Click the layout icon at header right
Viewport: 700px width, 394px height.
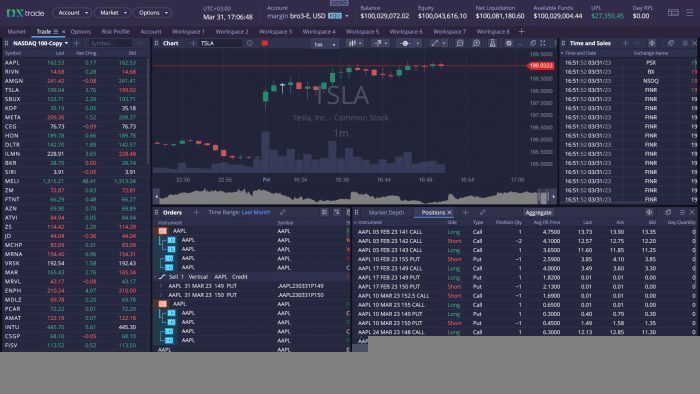pyautogui.click(x=673, y=12)
